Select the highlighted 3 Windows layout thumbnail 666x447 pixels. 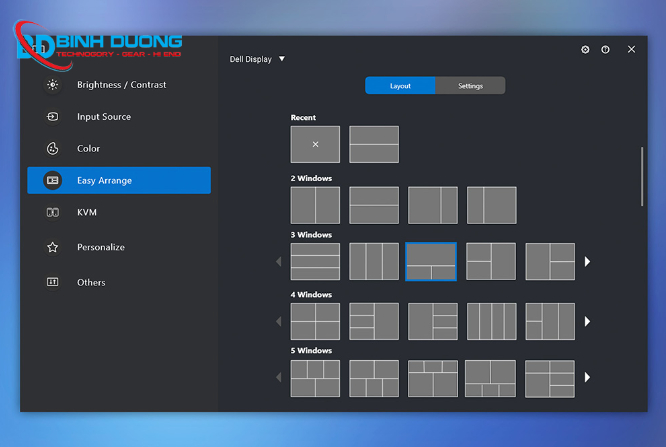[x=431, y=262]
